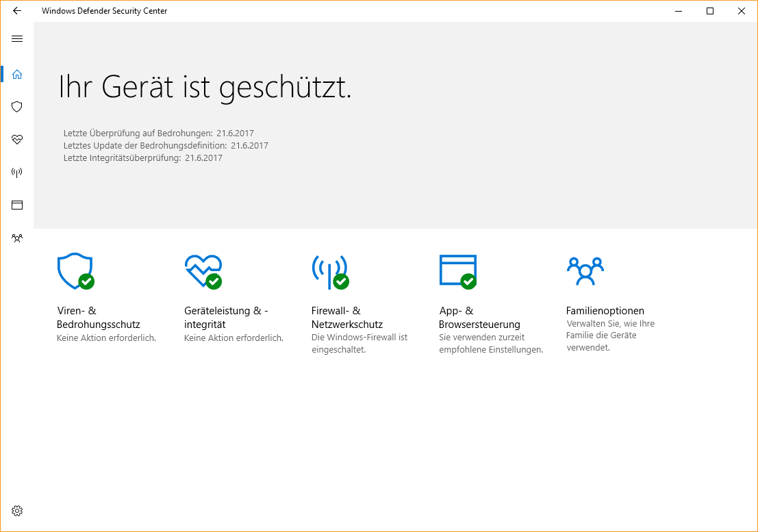Minimize the Security Center window

[679, 11]
